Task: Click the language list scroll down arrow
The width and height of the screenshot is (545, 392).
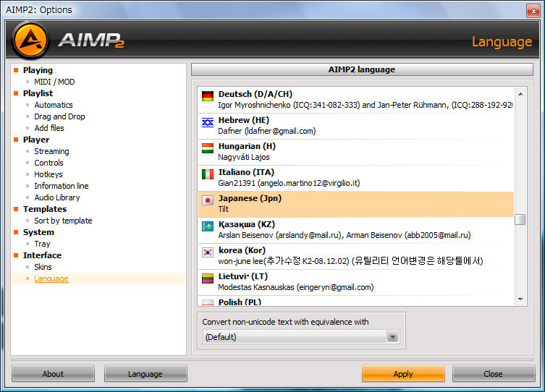Action: point(520,299)
